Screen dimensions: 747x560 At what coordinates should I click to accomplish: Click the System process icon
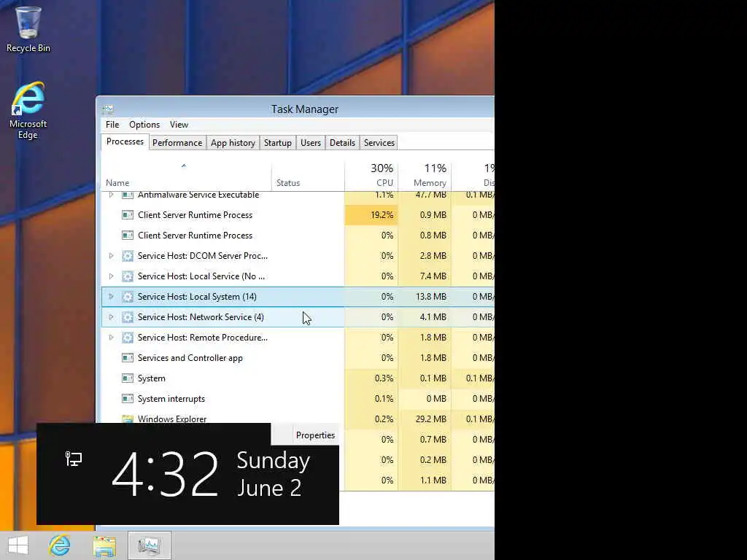coord(127,378)
